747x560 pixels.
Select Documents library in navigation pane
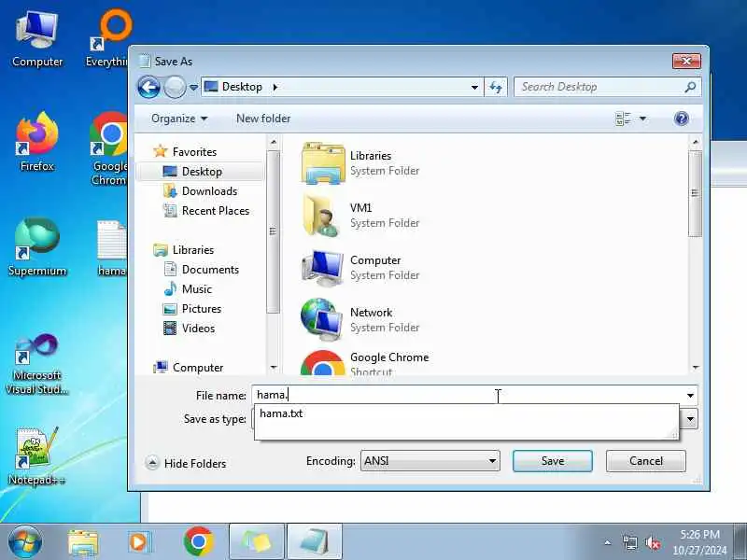coord(210,270)
